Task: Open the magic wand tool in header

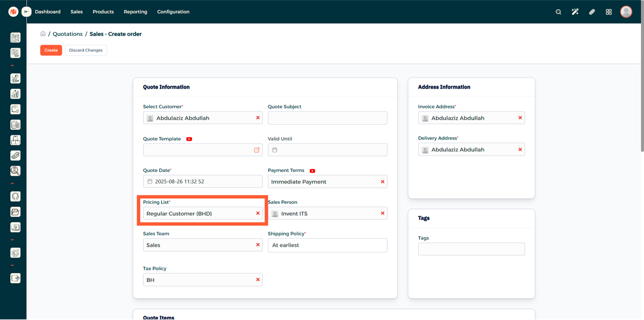Action: (575, 12)
